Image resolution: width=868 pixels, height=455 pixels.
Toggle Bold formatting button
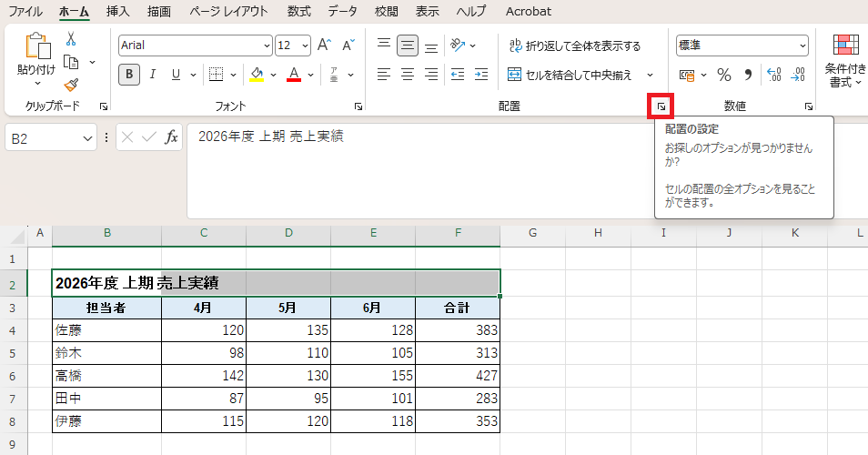point(129,75)
